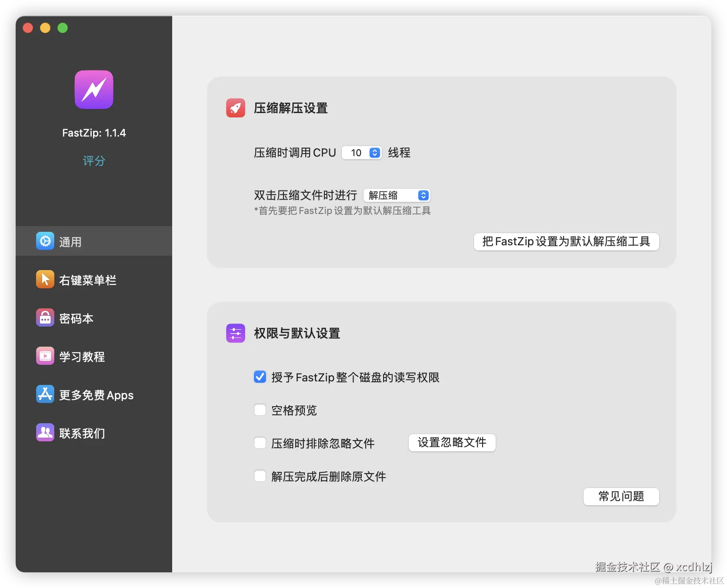Click 把 FastZip 设置为默认解压缩工具 button

[566, 241]
